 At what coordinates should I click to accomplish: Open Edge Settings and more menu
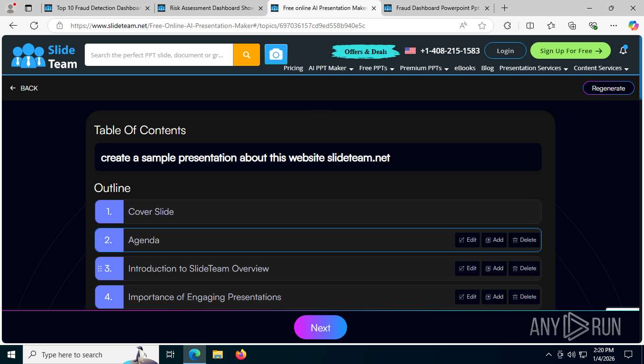pyautogui.click(x=614, y=26)
